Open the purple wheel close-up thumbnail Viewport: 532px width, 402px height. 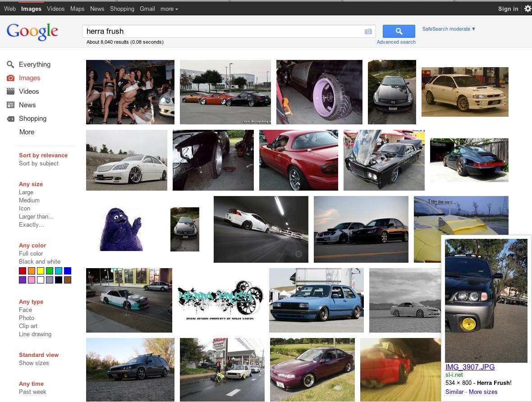pyautogui.click(x=319, y=92)
